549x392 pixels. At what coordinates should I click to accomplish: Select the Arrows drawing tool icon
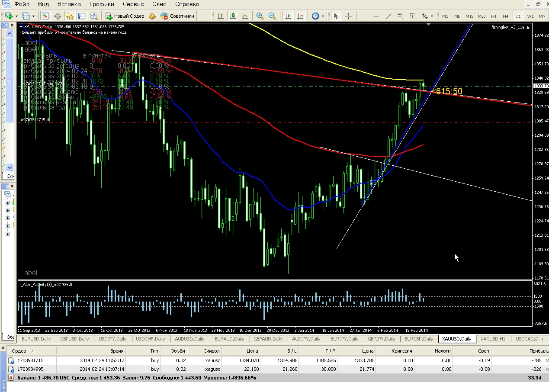click(x=424, y=16)
